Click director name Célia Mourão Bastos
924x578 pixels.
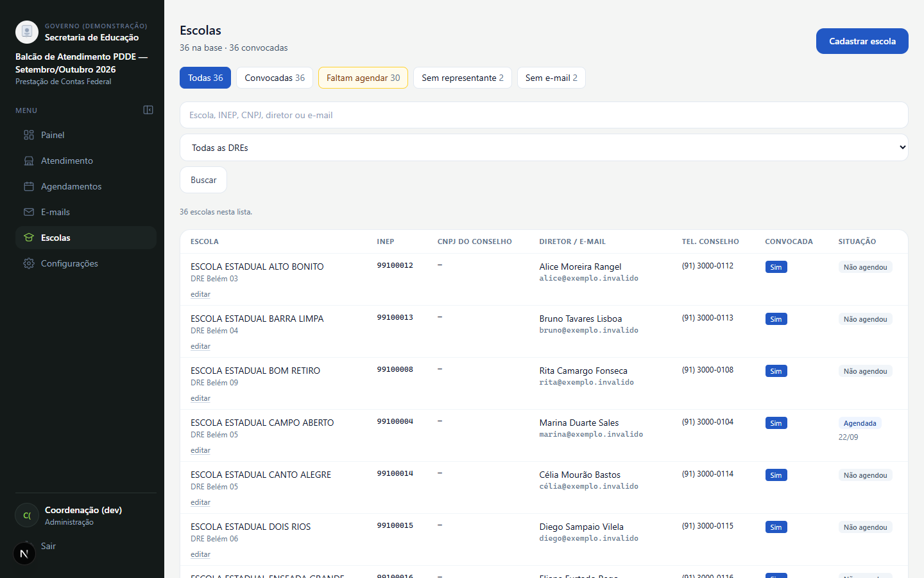click(580, 475)
